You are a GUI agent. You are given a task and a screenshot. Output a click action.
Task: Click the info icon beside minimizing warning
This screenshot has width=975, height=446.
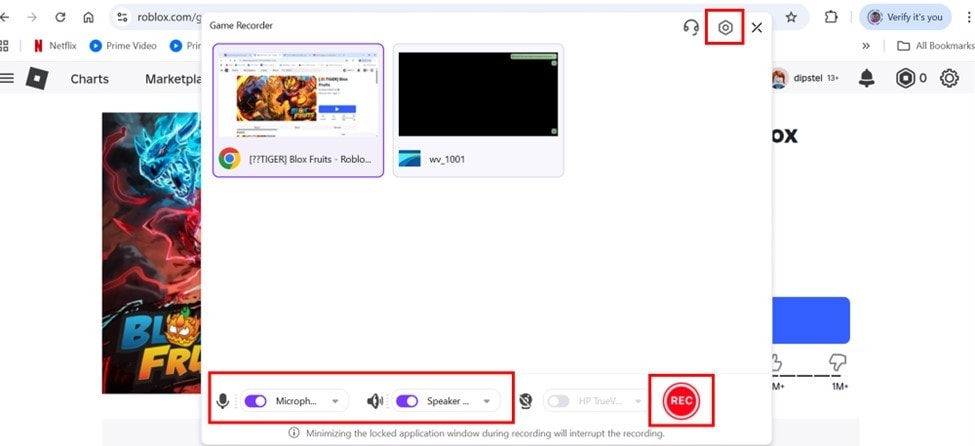[294, 433]
